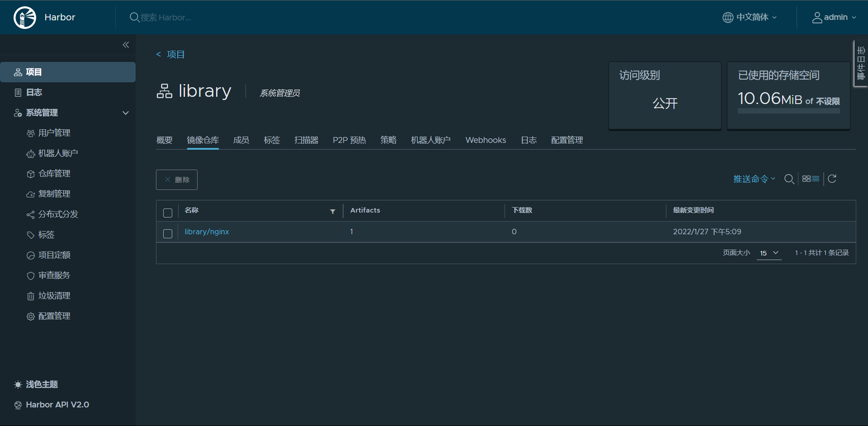Viewport: 868px width, 426px height.
Task: Click the 分布式分发 share icon
Action: [31, 215]
